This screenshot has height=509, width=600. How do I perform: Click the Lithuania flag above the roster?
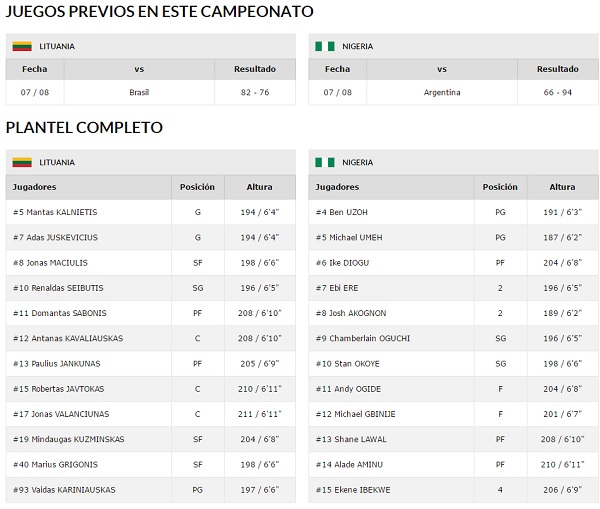point(22,162)
